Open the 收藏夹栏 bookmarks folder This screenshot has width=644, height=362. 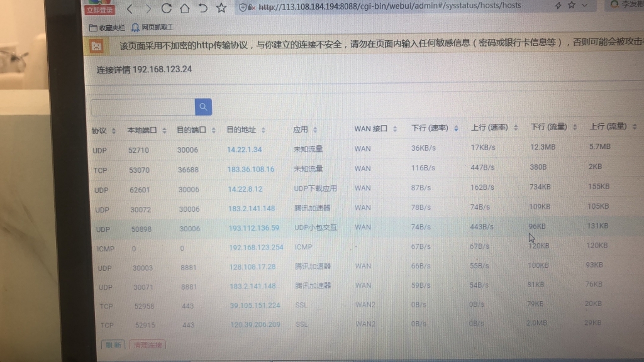click(107, 28)
